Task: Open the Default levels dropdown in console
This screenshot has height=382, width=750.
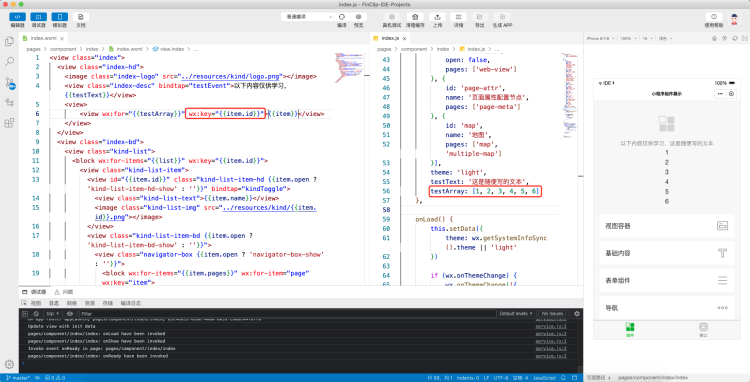Action: click(516, 314)
